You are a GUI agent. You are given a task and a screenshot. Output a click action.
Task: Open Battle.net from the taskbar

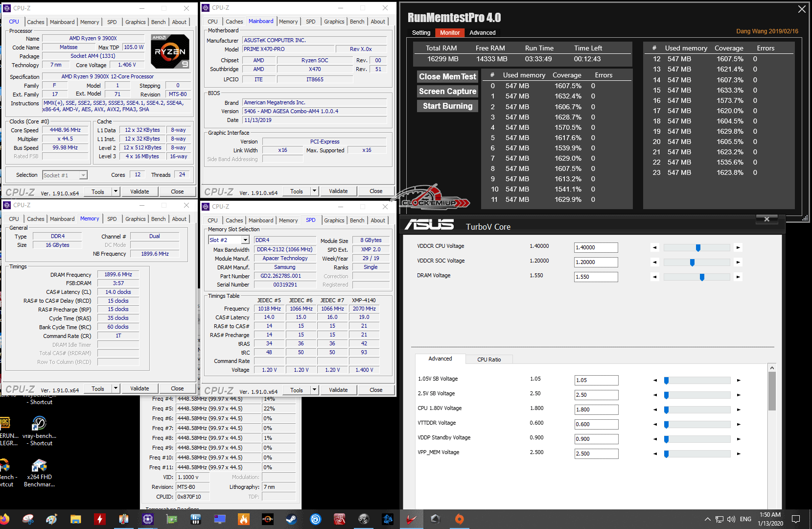388,519
